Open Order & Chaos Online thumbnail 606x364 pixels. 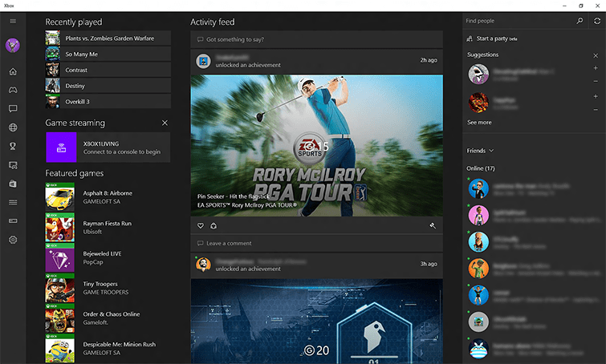tap(59, 318)
